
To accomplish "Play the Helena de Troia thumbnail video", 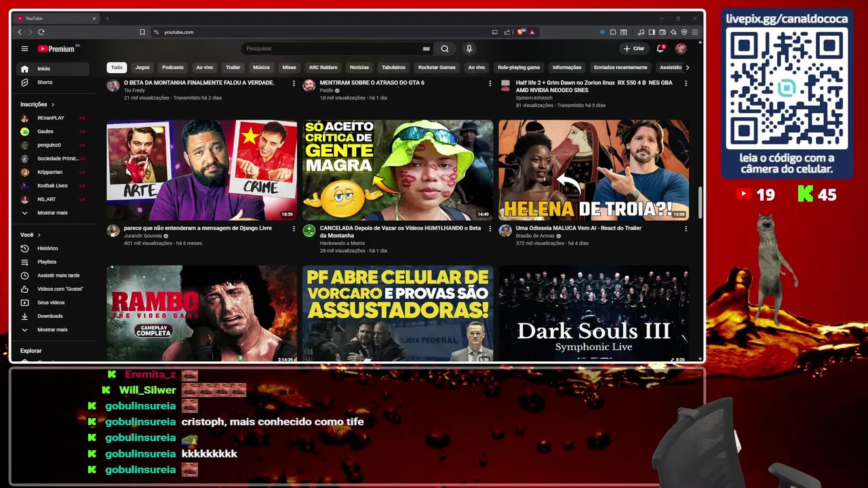I will [593, 170].
